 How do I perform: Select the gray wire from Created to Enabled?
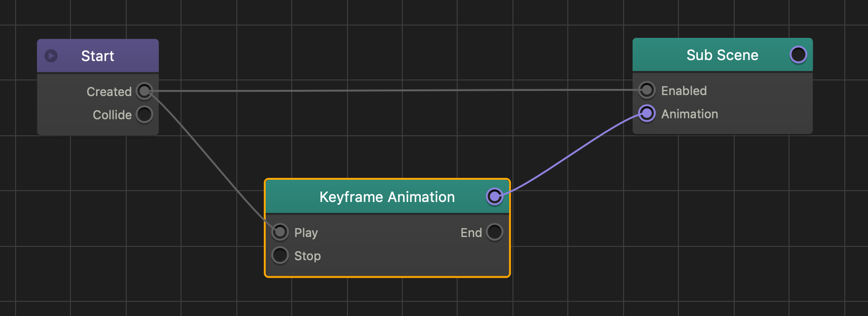click(x=395, y=90)
